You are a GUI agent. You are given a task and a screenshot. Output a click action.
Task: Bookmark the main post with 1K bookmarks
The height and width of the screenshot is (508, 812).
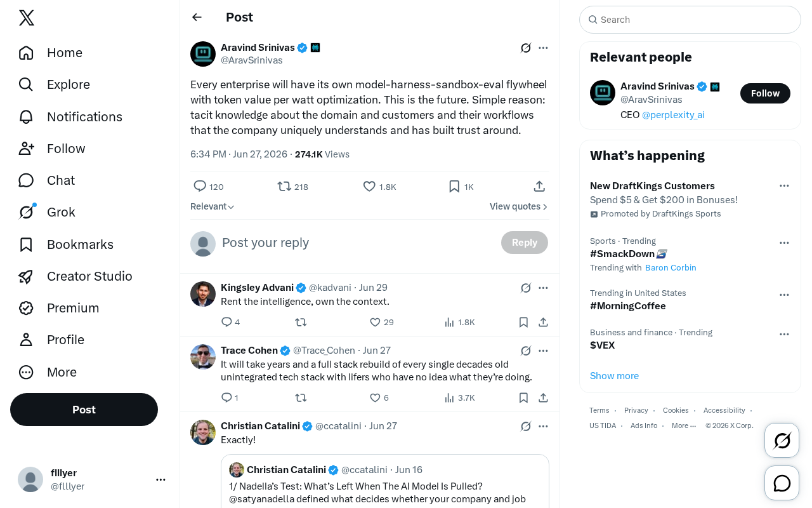(461, 187)
